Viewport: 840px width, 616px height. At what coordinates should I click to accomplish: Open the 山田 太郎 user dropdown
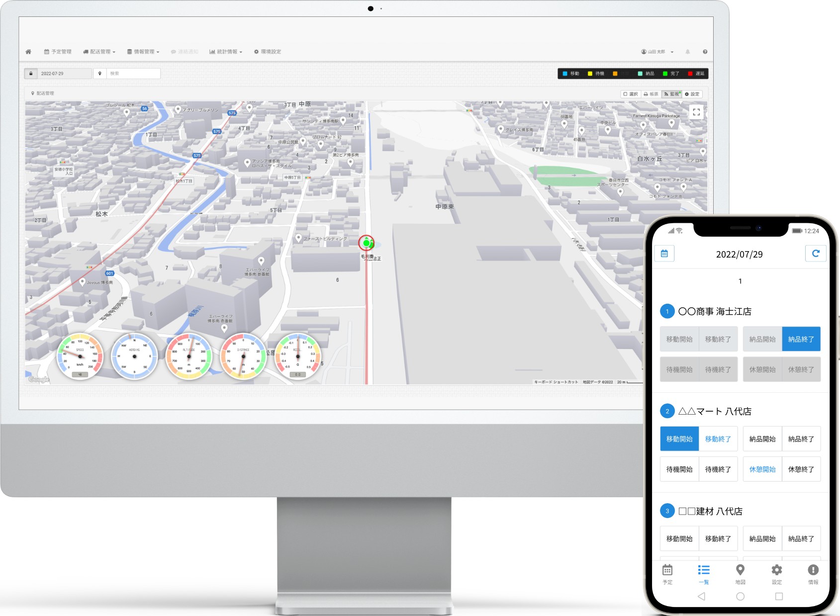click(x=657, y=52)
